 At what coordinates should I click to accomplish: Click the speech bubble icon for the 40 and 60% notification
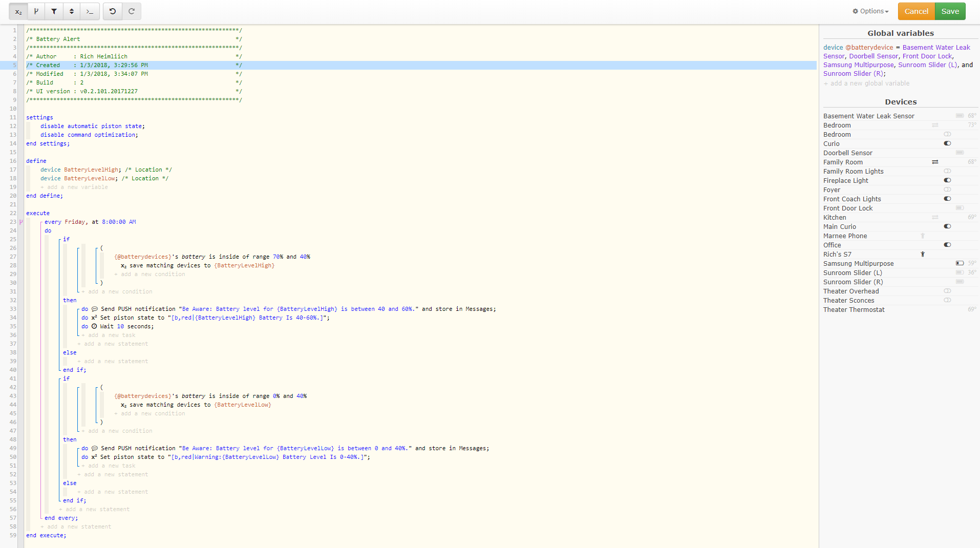tap(95, 309)
